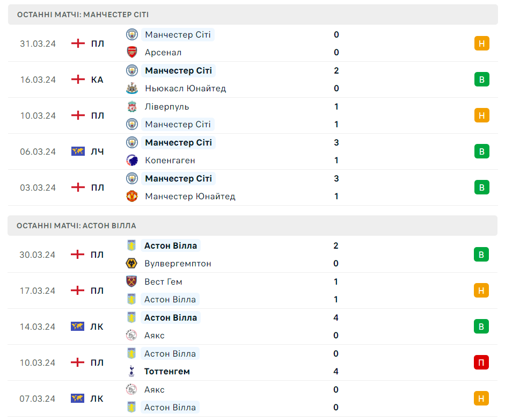The height and width of the screenshot is (420, 505).
Task: Click the draw badge for Arsenal match
Action: click(481, 44)
